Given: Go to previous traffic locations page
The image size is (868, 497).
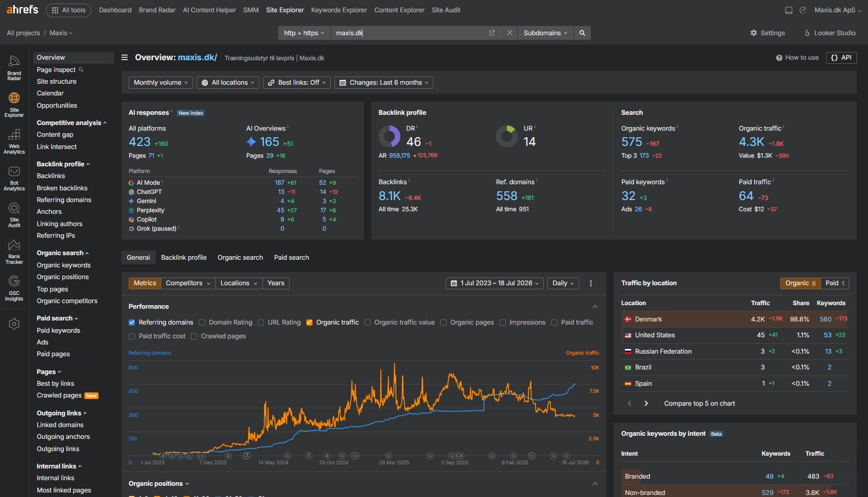Looking at the screenshot, I should (630, 403).
